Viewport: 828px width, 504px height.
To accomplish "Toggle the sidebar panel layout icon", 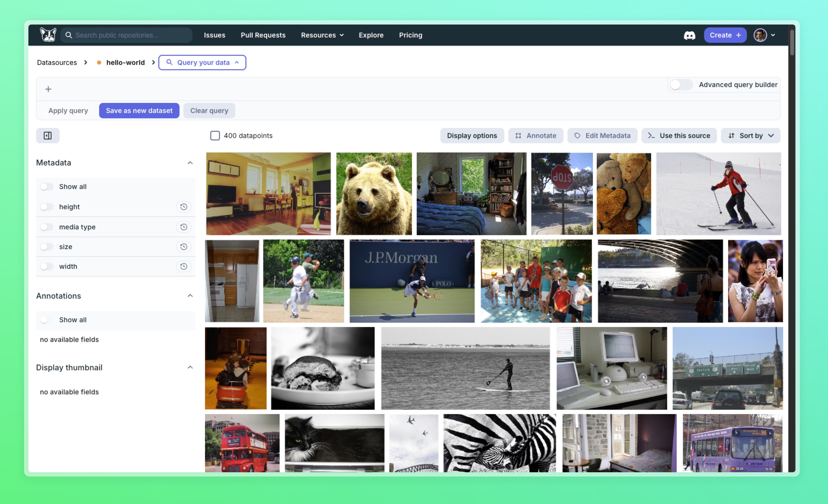I will [x=48, y=136].
